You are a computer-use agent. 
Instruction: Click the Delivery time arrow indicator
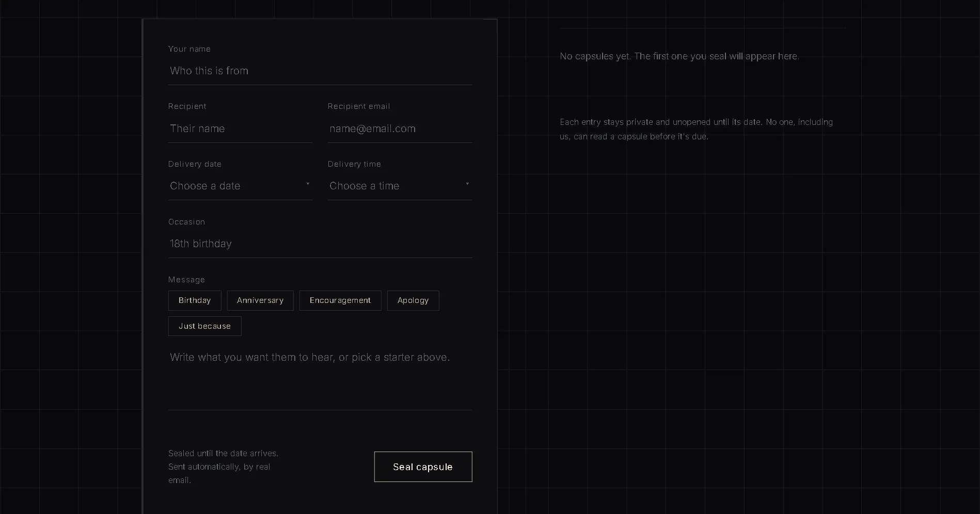[467, 184]
